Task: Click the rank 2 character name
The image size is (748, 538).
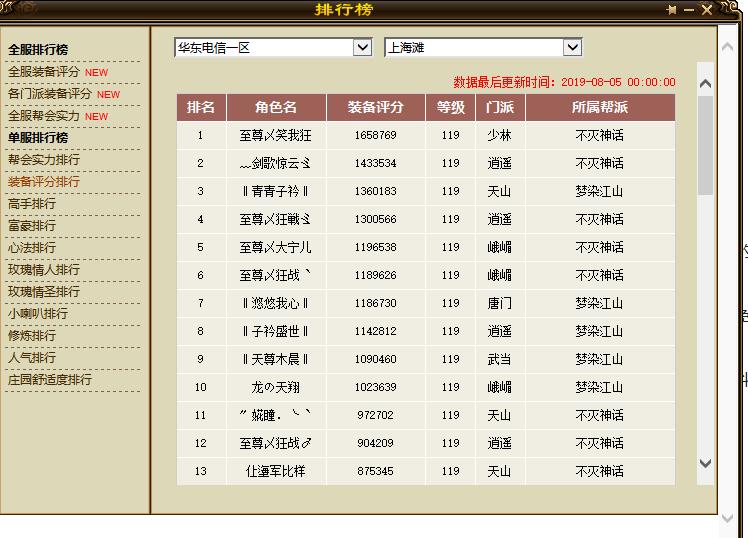Action: coord(275,163)
